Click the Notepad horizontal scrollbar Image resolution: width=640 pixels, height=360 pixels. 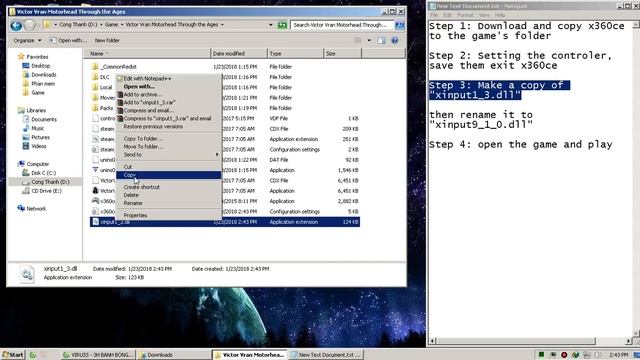tap(531, 341)
